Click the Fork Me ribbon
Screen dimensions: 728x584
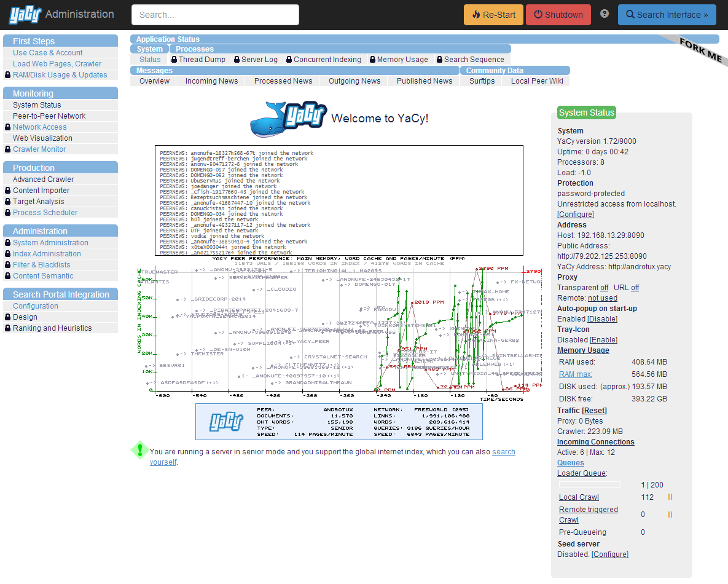[x=700, y=50]
